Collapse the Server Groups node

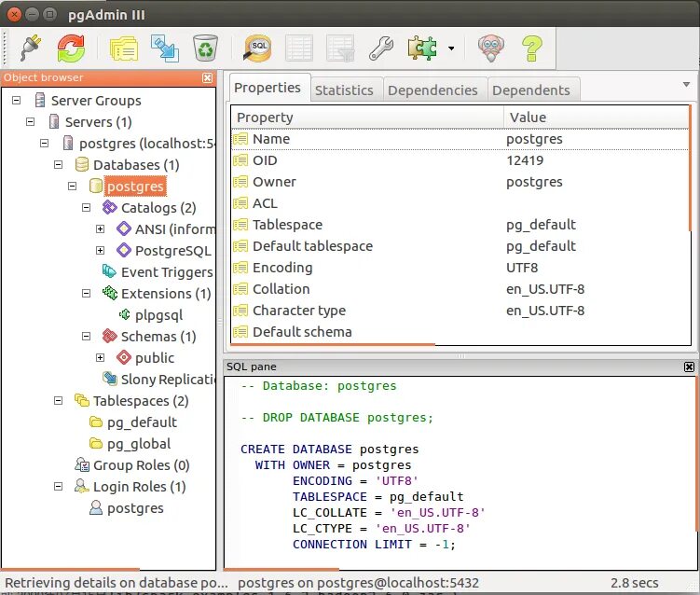point(17,100)
